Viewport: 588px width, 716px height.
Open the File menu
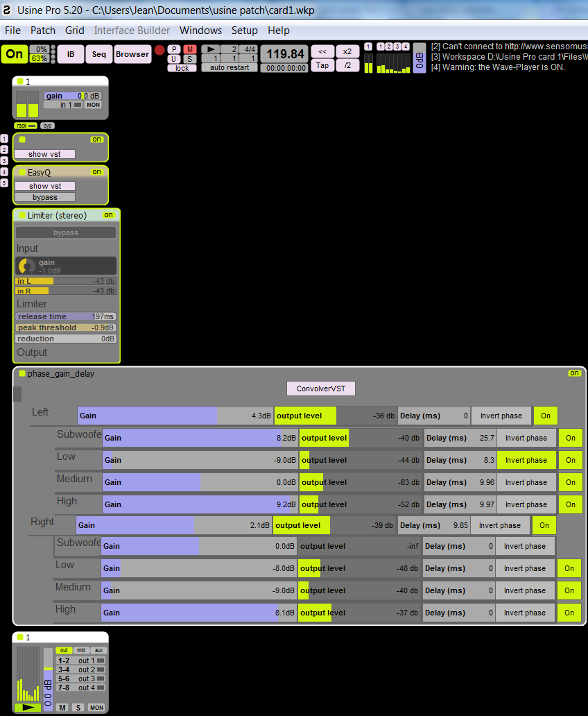pos(12,31)
